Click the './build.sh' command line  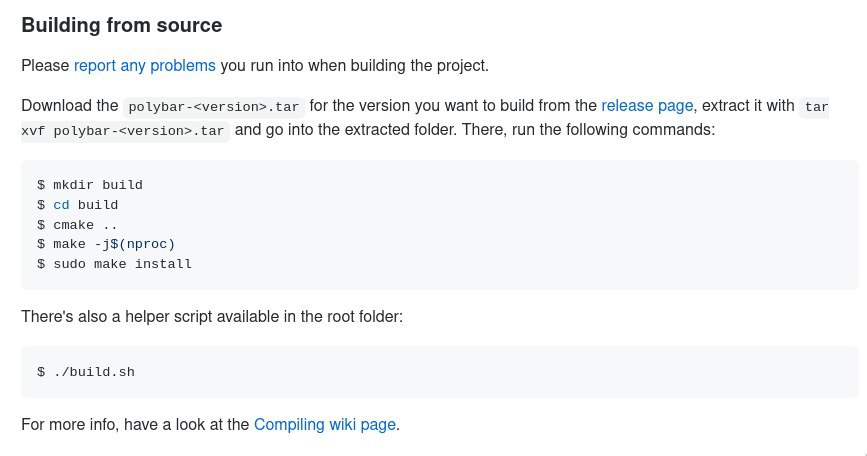tap(86, 372)
